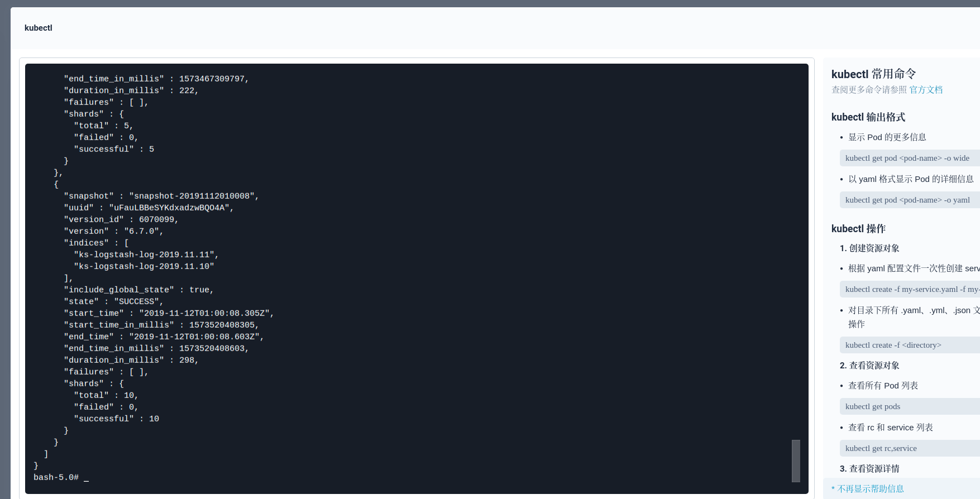Click the 'kubectl 操作' section heading
This screenshot has width=980, height=499.
click(x=858, y=229)
